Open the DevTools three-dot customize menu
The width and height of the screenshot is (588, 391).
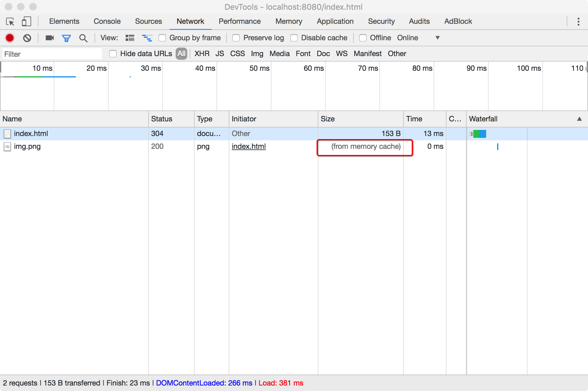(x=578, y=22)
